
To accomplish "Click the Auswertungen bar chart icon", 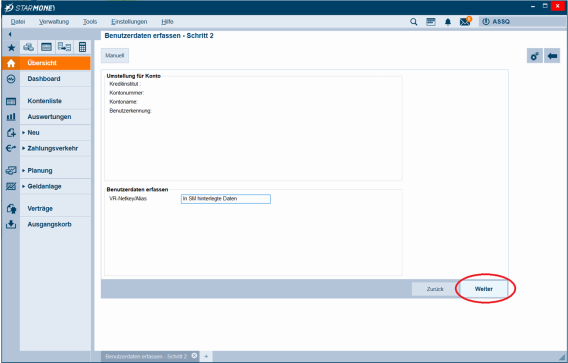I will tap(11, 117).
